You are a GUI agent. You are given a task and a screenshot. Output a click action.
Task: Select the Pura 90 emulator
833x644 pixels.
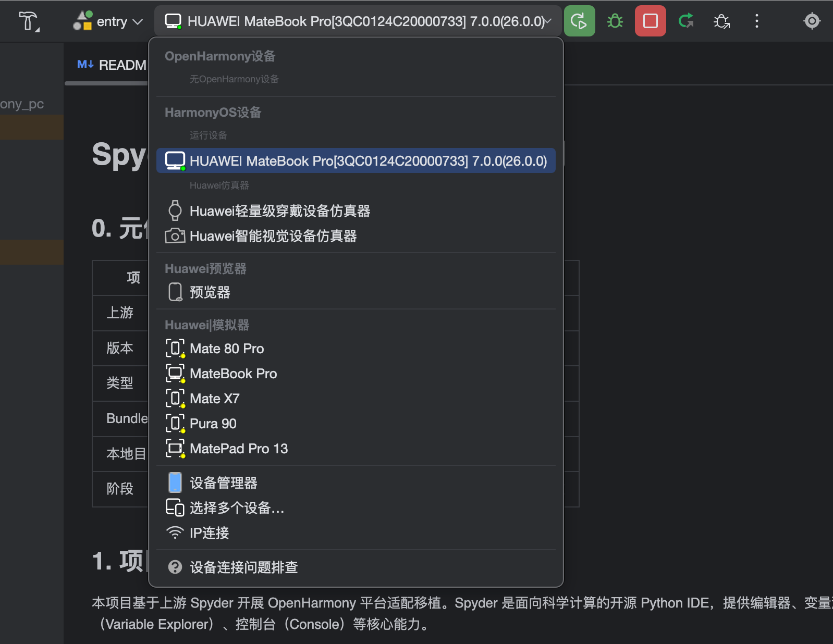click(356, 424)
